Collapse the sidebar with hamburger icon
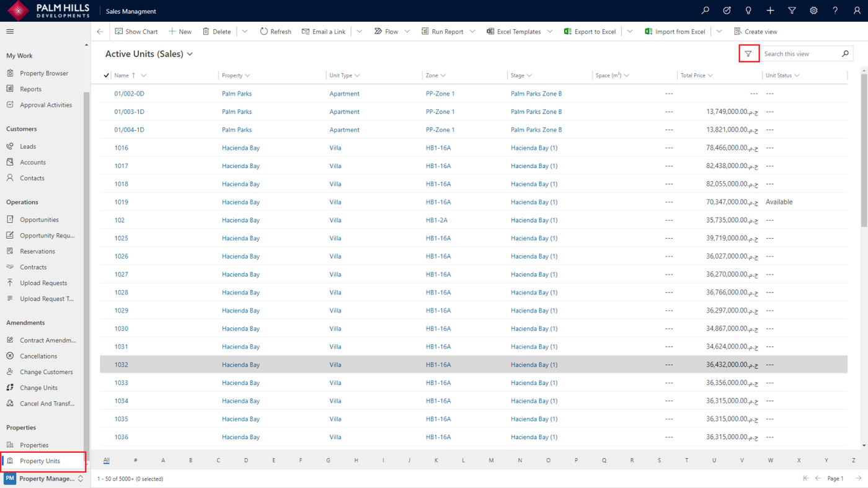The width and height of the screenshot is (868, 488). coord(10,31)
